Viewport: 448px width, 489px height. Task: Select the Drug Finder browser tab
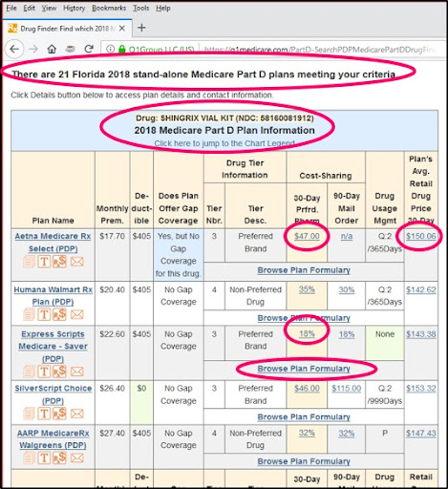click(68, 29)
